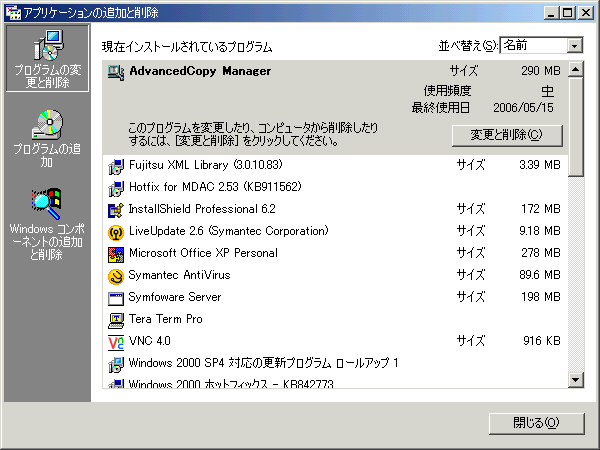Click the Fujitsu XML Library icon

click(x=116, y=166)
